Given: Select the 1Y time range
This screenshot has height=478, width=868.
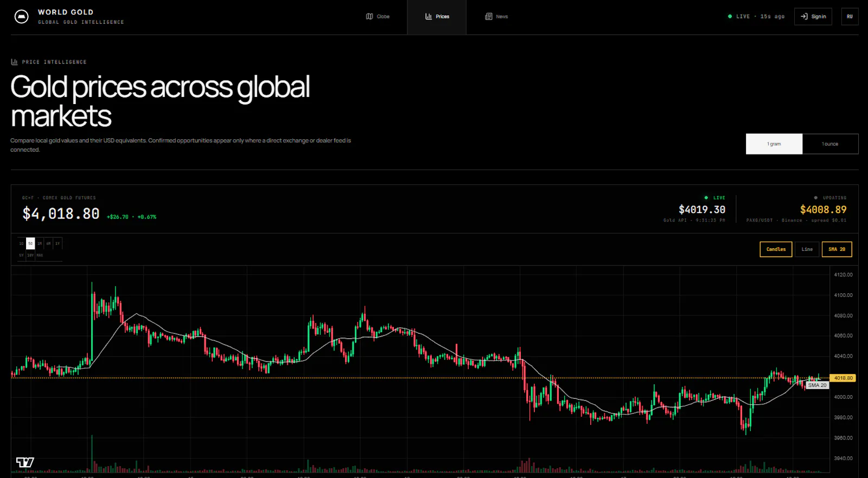Looking at the screenshot, I should (x=58, y=243).
